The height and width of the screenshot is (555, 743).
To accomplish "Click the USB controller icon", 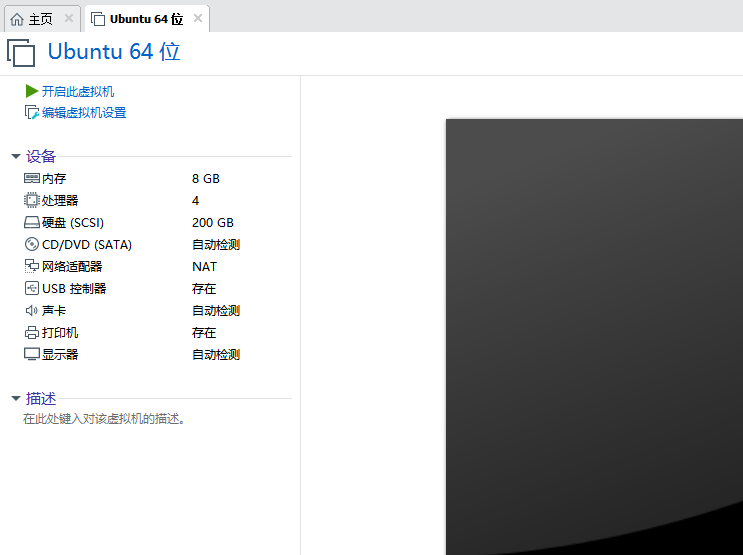I will 32,289.
